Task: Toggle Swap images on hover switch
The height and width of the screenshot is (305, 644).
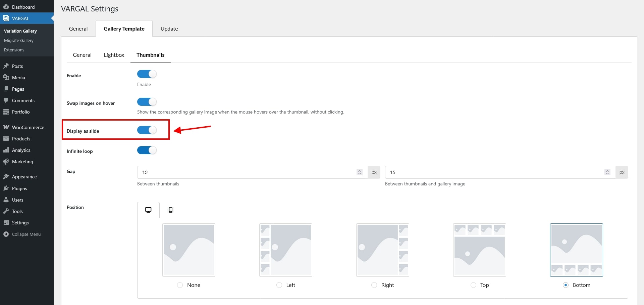Action: click(147, 102)
